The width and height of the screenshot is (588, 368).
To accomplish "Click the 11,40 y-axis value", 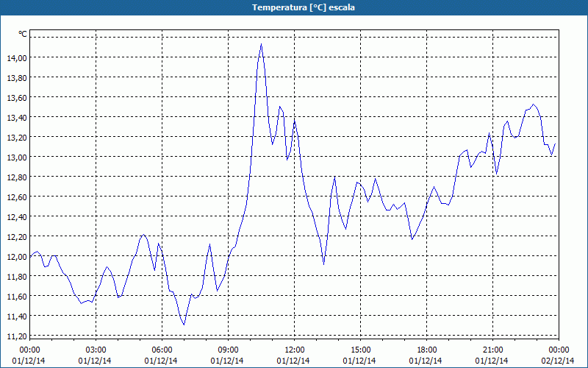I will pos(17,316).
